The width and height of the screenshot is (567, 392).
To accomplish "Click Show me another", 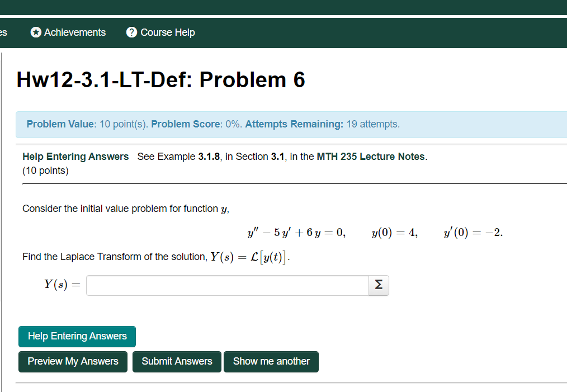I will click(271, 361).
